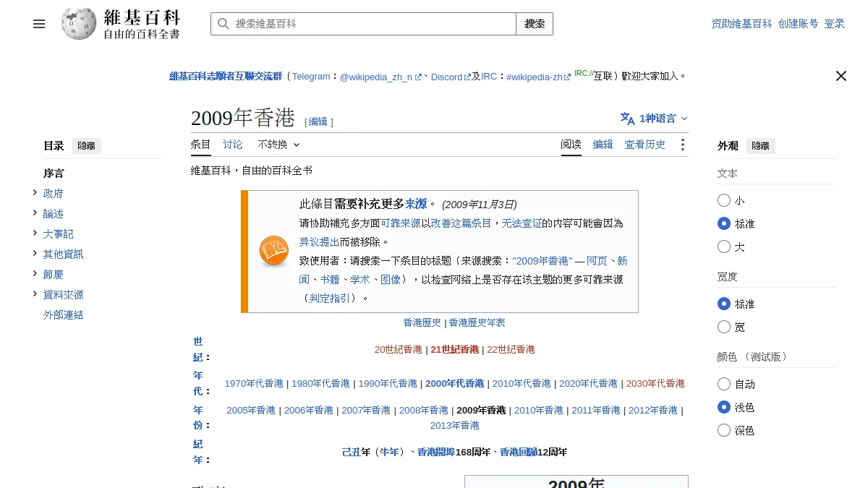Expand the 其他資訊 section in contents

[x=35, y=253]
